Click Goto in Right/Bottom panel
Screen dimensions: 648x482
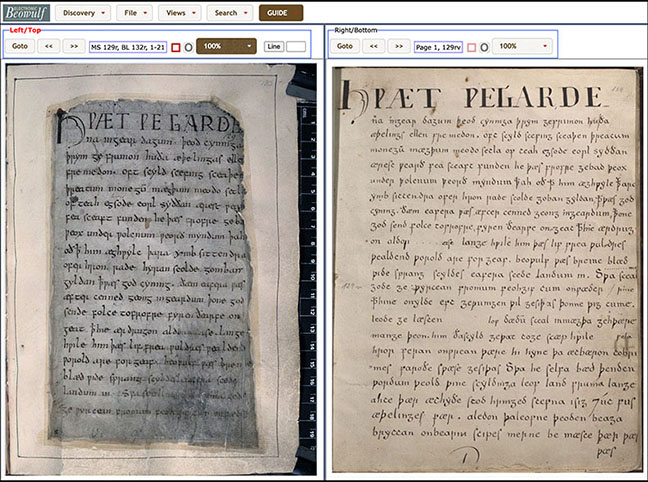(345, 46)
